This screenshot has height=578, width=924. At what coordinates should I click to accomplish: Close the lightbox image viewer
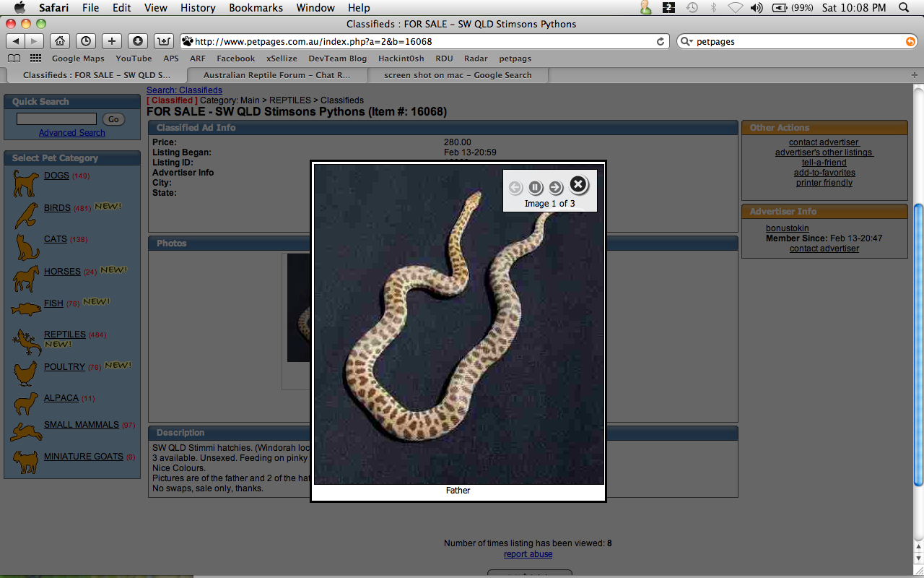pyautogui.click(x=578, y=185)
